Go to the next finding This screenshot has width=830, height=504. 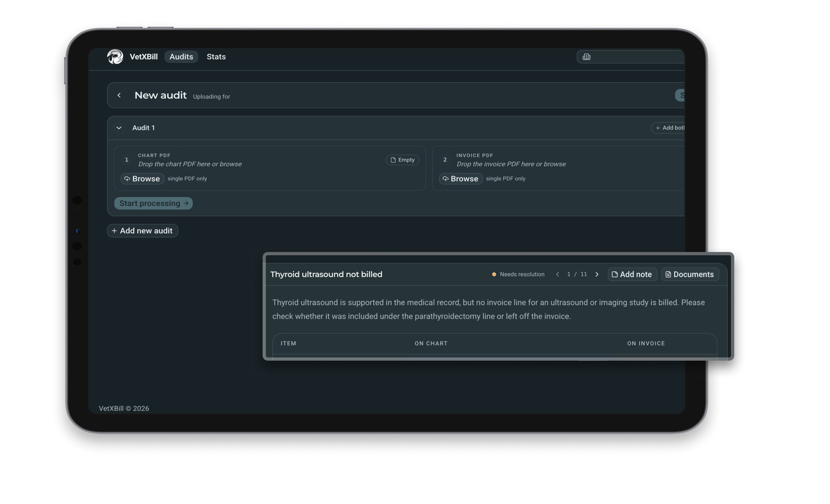click(597, 274)
